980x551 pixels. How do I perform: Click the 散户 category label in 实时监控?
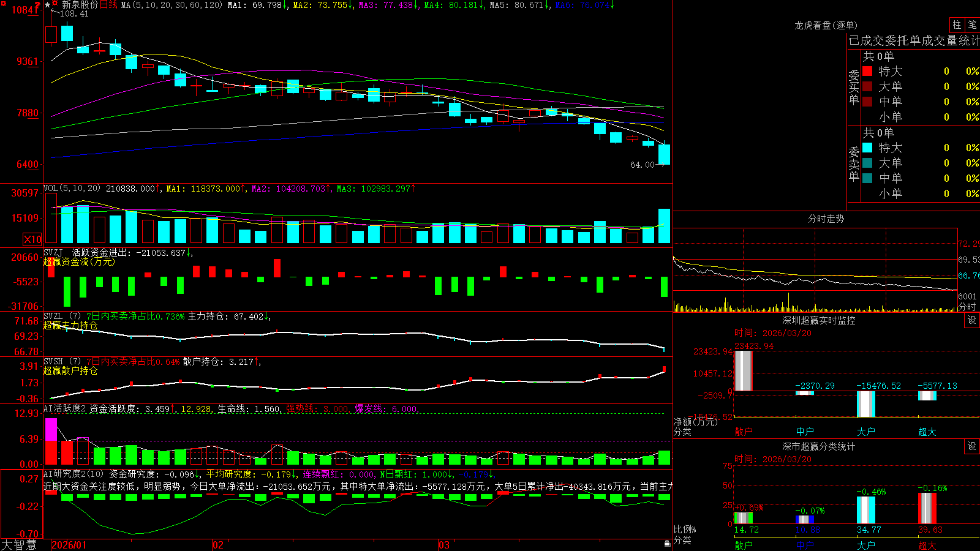coord(744,432)
